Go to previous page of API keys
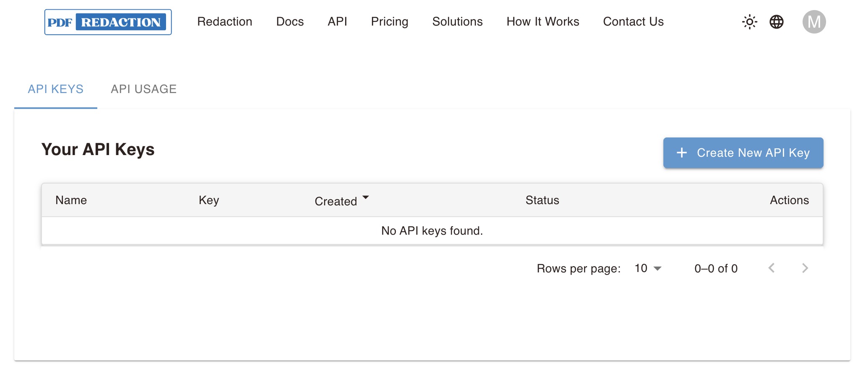Screen dimensions: 868x373 [x=772, y=268]
